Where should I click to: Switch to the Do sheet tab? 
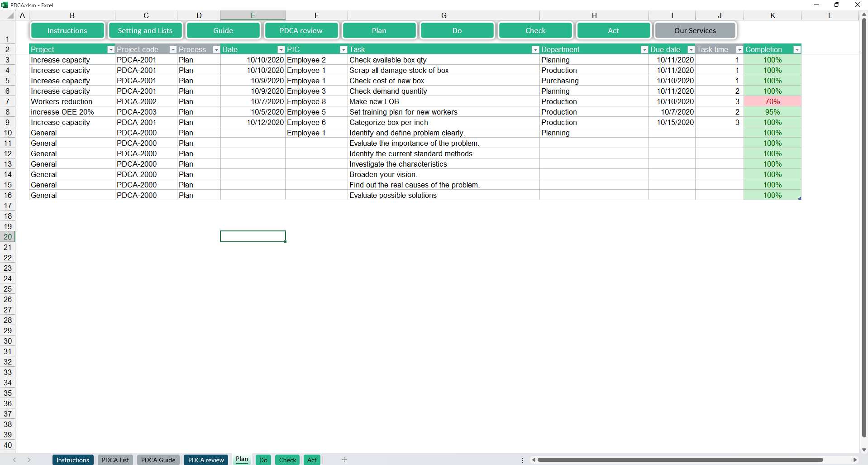coord(263,460)
